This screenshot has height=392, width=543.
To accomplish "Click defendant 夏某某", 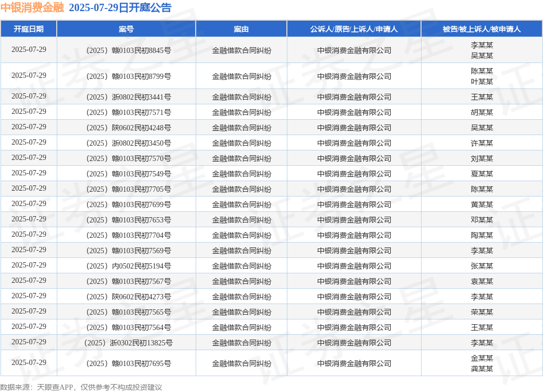I will click(481, 174).
